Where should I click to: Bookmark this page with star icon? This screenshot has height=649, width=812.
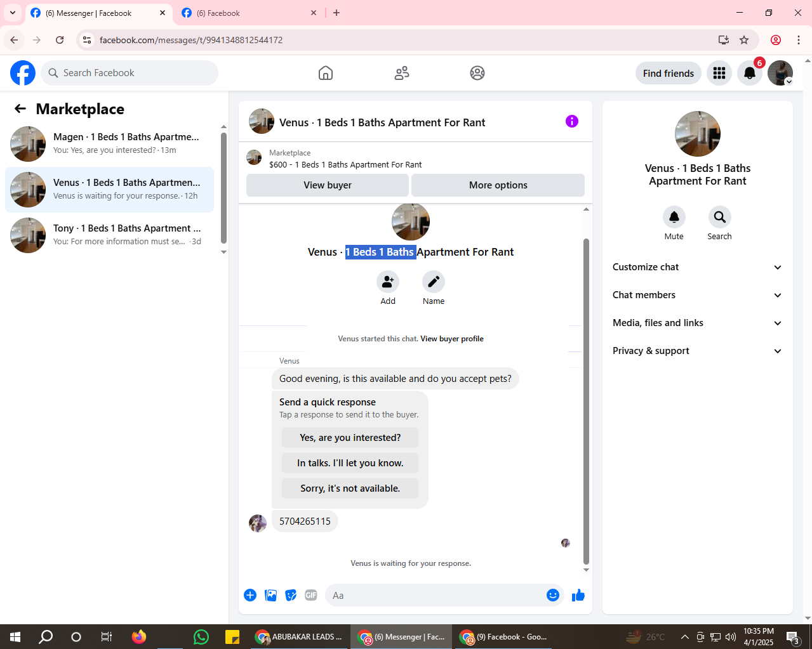(744, 40)
